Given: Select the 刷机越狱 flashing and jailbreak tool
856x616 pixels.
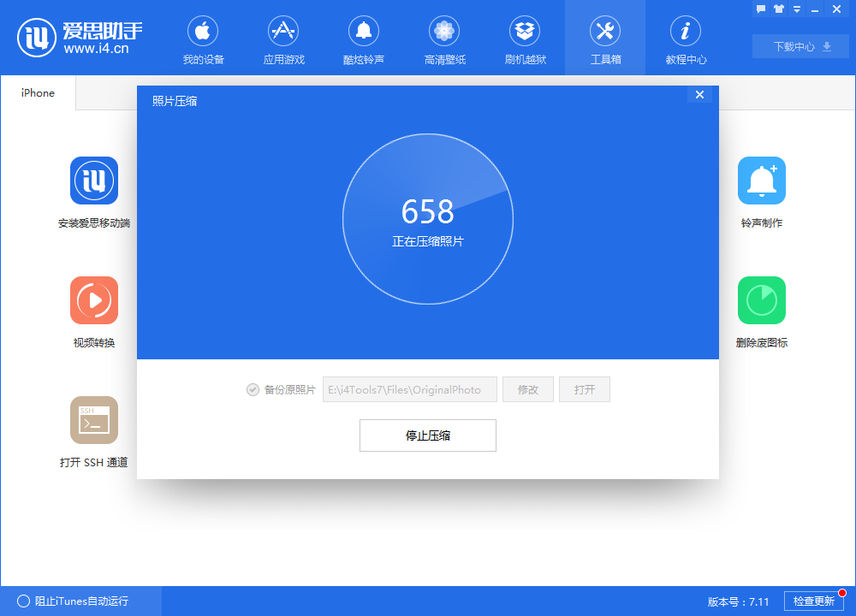Looking at the screenshot, I should tap(525, 38).
